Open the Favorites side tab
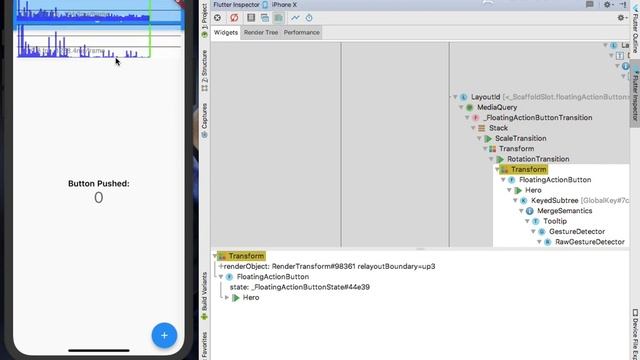Viewport: 640px width, 360px height. click(x=204, y=346)
